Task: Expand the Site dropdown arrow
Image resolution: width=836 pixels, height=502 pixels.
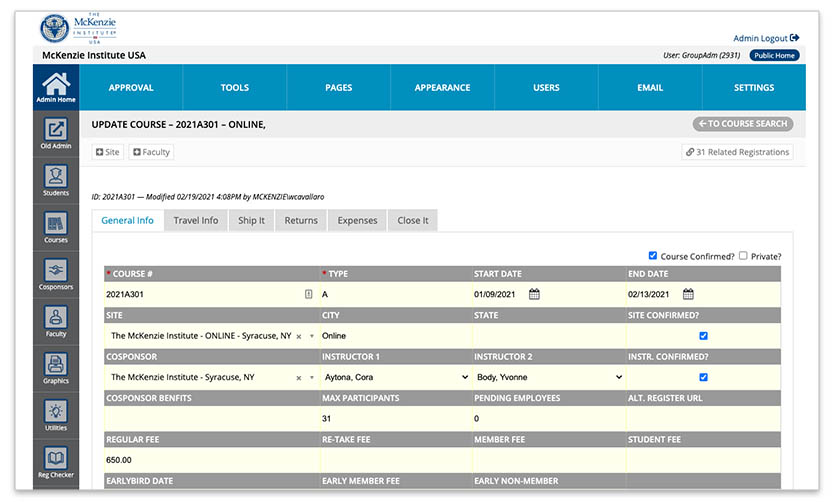Action: (x=312, y=336)
